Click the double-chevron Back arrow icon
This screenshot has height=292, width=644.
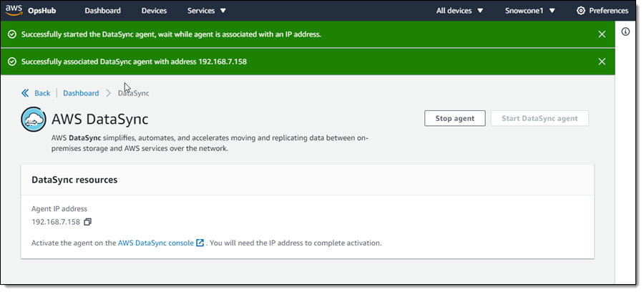(x=26, y=93)
